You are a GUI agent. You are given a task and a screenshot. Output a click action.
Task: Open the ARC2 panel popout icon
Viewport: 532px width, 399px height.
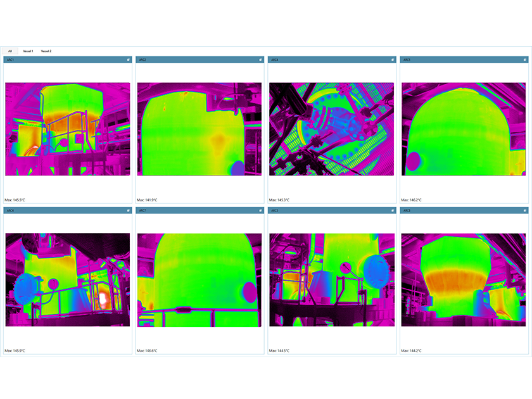(x=260, y=58)
